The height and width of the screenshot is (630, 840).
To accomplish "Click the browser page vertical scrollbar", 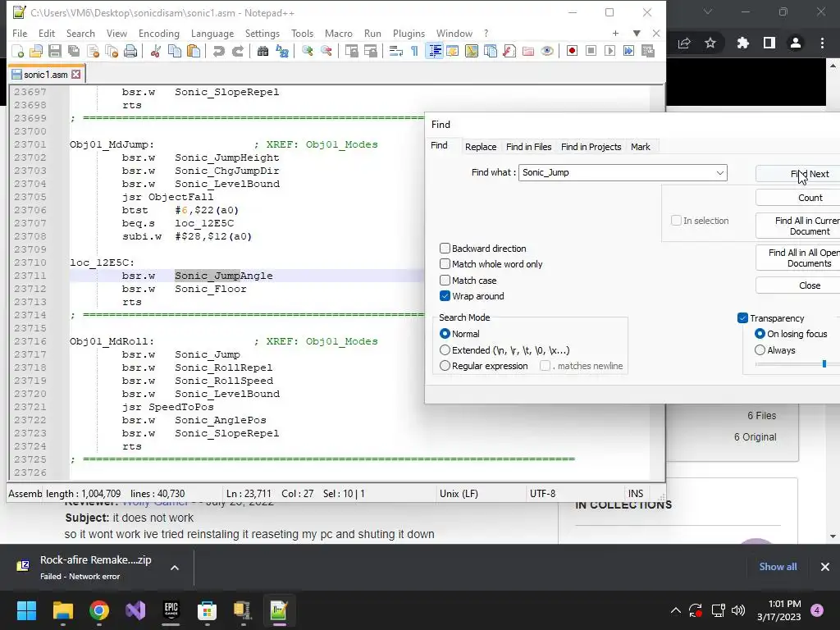I will coord(833,300).
